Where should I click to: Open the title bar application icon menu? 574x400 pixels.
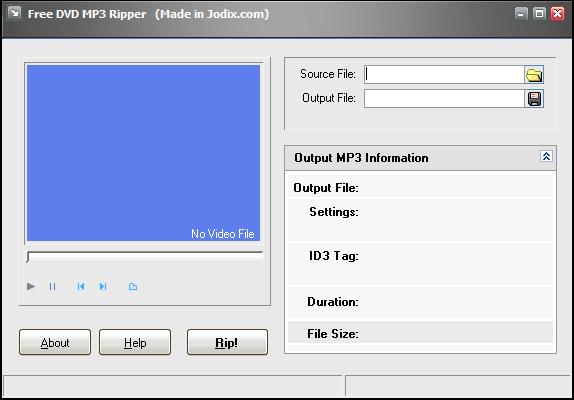click(15, 14)
